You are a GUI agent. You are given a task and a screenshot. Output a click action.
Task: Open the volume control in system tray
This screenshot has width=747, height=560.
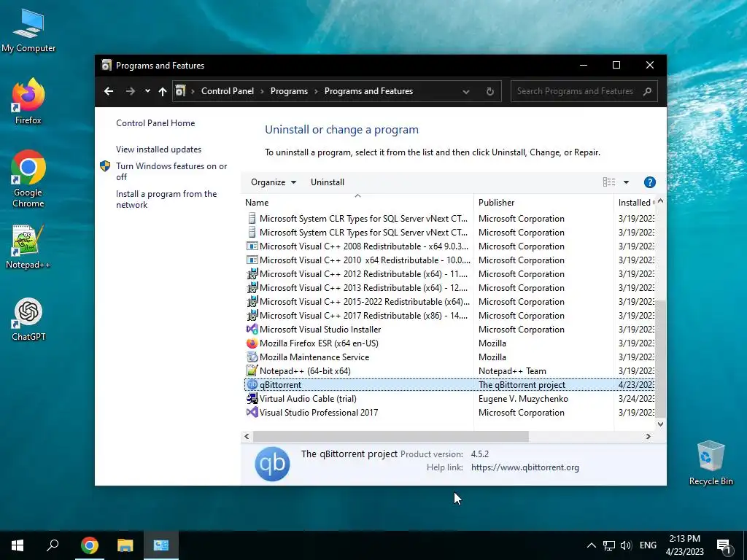pyautogui.click(x=626, y=545)
